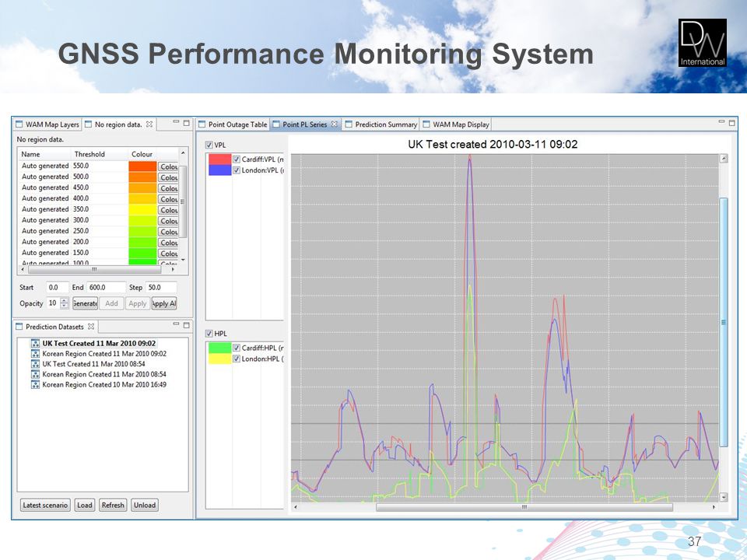Click the Latest scenario button

pos(45,505)
